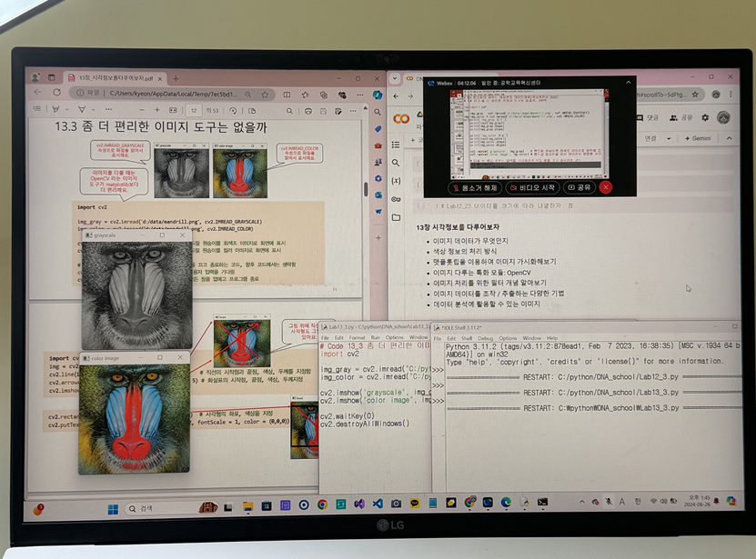Collapse the Webex mini window chevron
This screenshot has width=756, height=559.
629,83
